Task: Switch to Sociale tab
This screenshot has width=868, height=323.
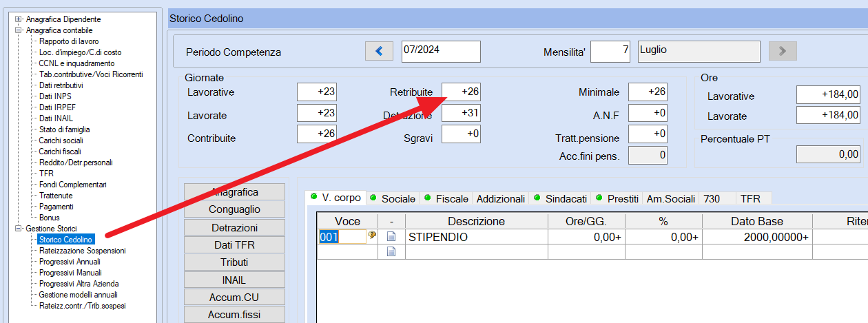Action: pos(392,198)
